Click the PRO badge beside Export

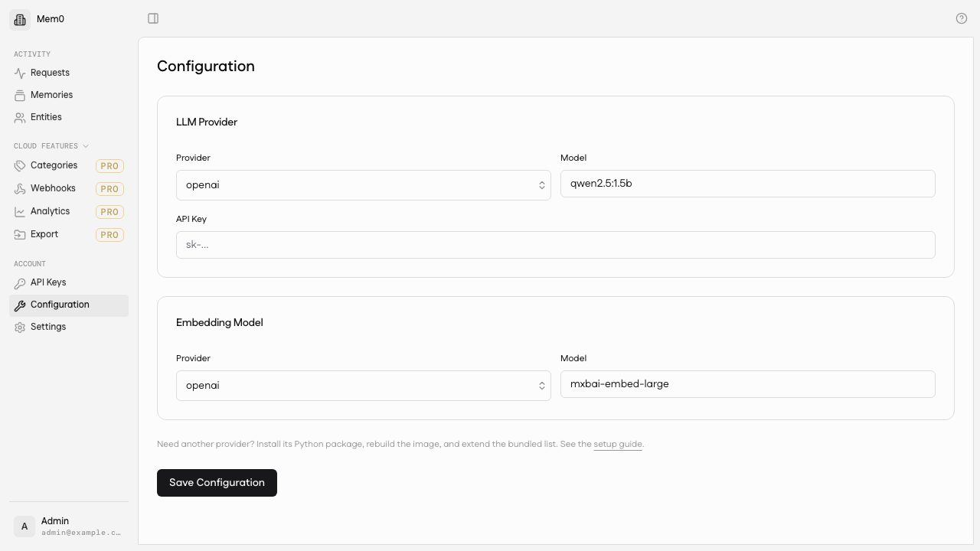point(109,235)
